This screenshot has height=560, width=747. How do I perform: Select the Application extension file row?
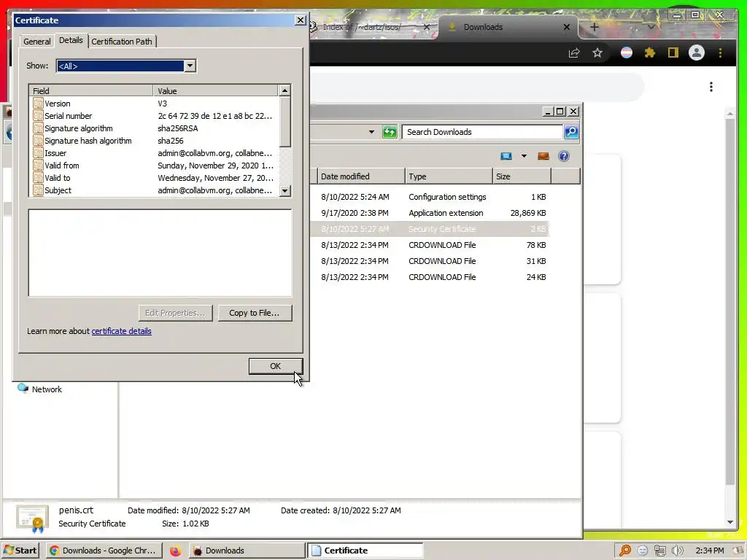pyautogui.click(x=430, y=213)
